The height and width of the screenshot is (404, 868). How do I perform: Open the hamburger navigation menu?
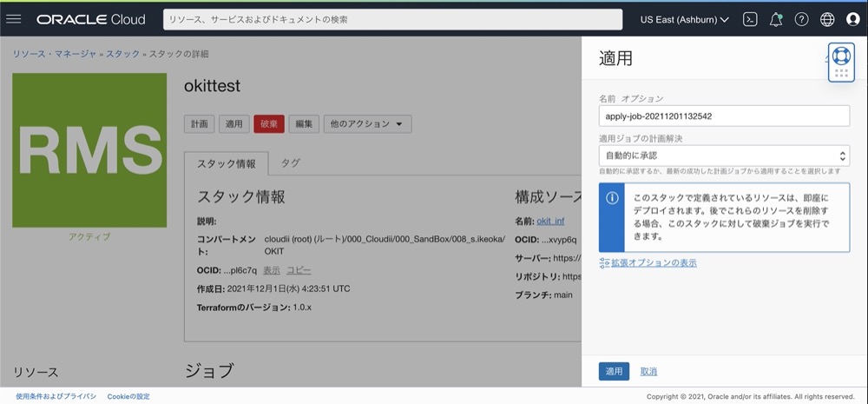[13, 19]
